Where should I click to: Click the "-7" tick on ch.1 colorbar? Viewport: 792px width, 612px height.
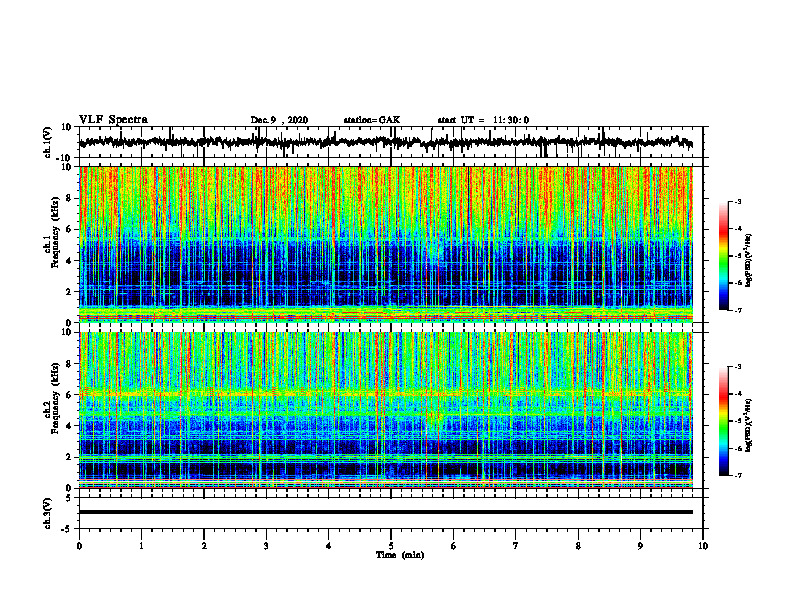coord(738,311)
